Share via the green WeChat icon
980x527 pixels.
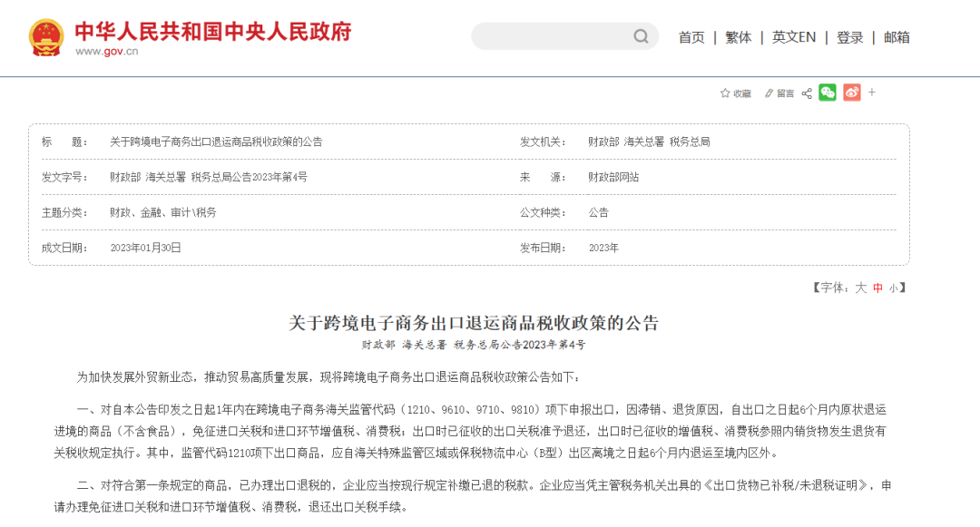click(x=828, y=93)
